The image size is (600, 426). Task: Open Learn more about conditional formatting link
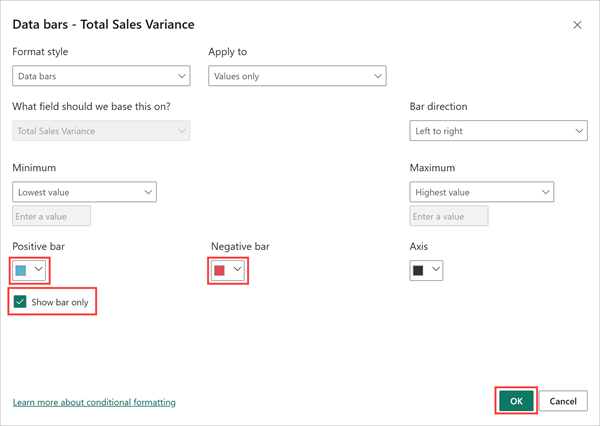tap(94, 402)
